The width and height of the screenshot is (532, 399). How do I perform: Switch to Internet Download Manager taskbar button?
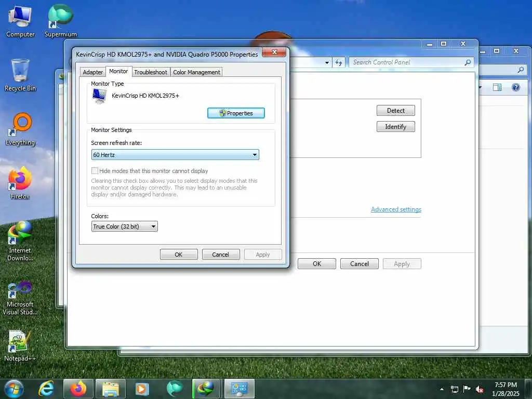click(x=206, y=389)
